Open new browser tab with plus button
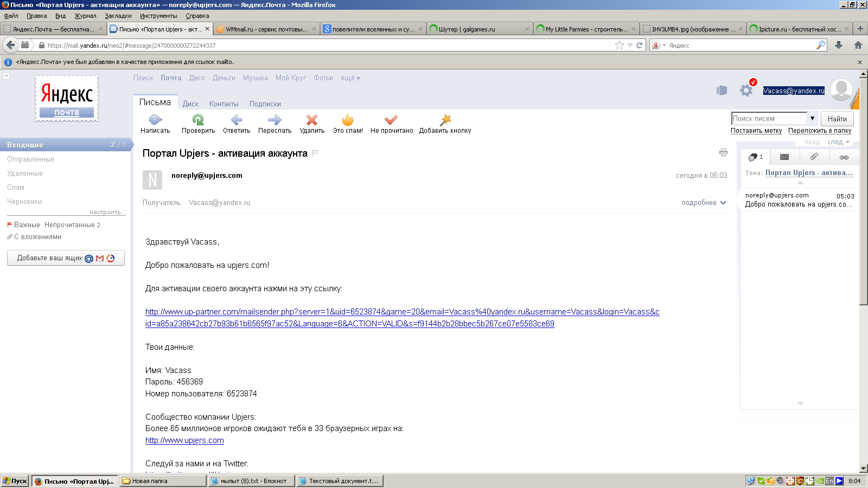This screenshot has height=488, width=868. [860, 29]
